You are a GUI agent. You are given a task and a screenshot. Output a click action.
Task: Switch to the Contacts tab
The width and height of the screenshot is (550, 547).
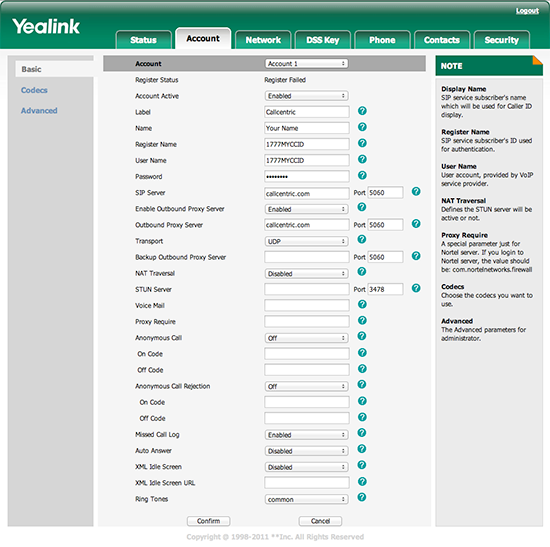click(x=442, y=40)
